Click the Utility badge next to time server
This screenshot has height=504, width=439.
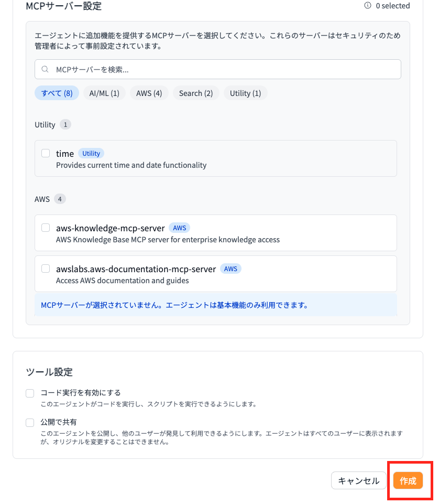[91, 153]
